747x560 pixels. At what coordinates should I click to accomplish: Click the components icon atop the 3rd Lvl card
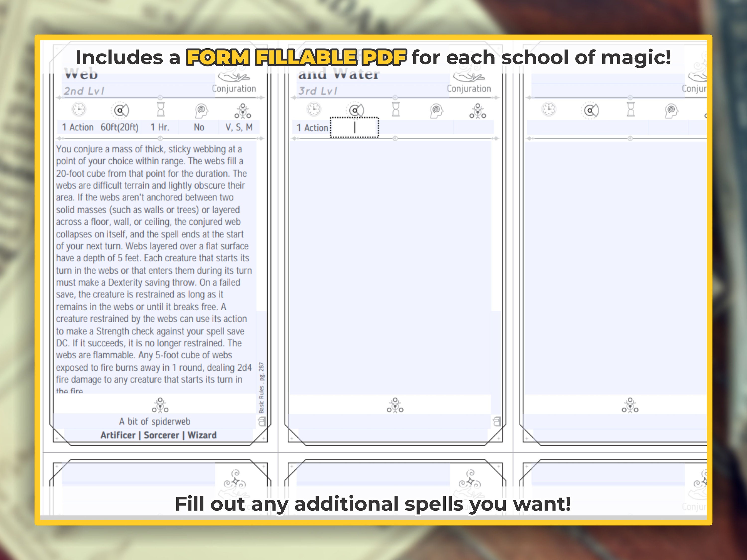click(x=478, y=111)
